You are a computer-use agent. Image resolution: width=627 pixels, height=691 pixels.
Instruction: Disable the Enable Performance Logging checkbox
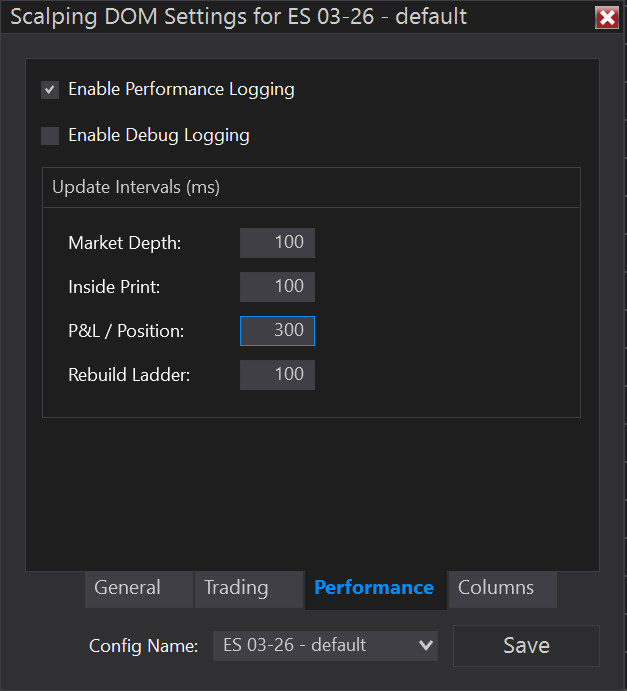[50, 90]
